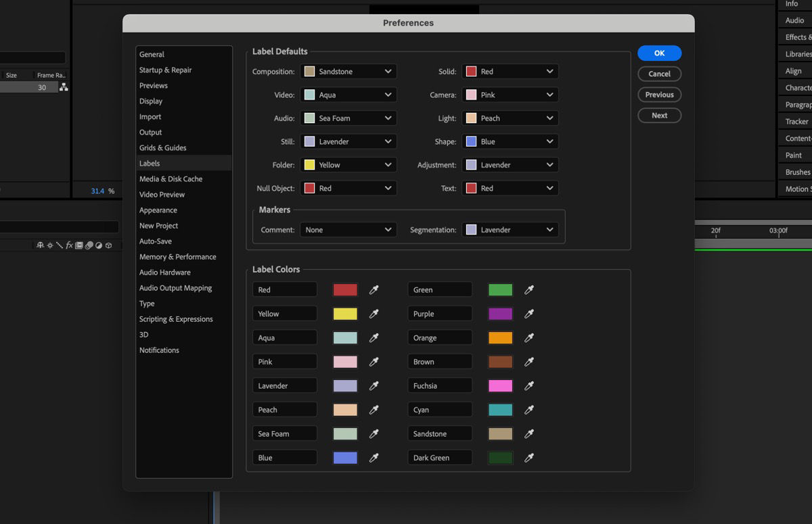Image resolution: width=812 pixels, height=524 pixels.
Task: Toggle the 3D Layer cube switch icon
Action: 108,245
